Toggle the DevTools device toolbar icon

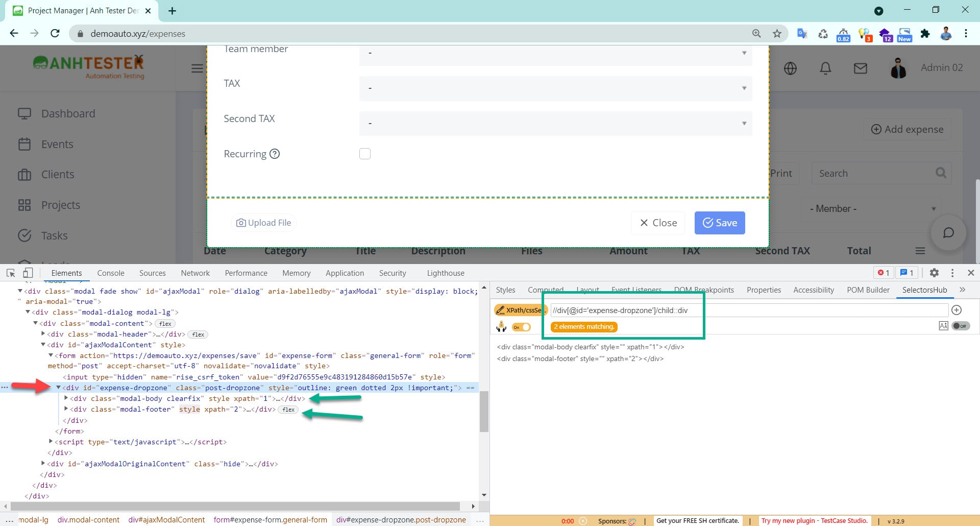coord(28,273)
